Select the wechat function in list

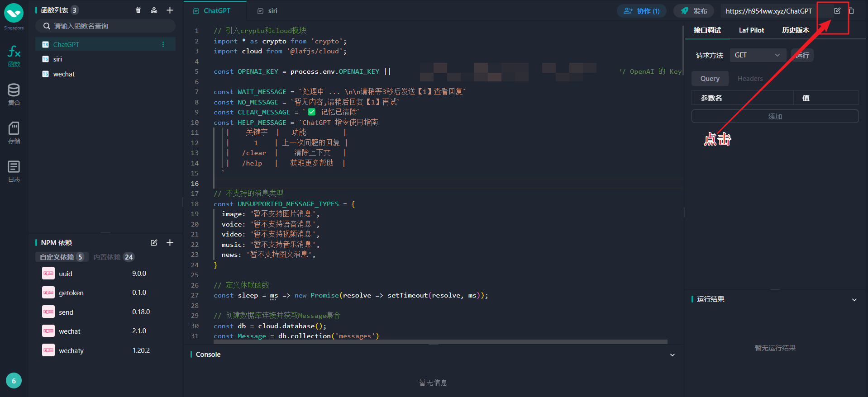[x=105, y=74]
